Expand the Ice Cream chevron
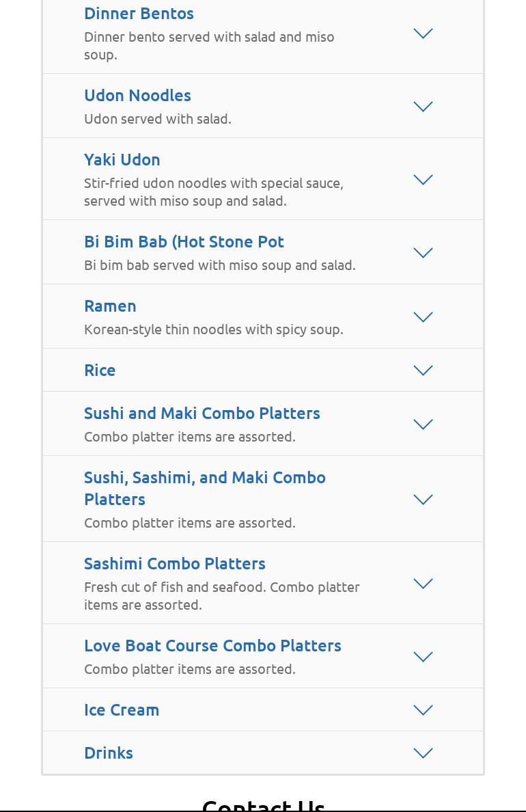The image size is (526, 812). (x=423, y=710)
